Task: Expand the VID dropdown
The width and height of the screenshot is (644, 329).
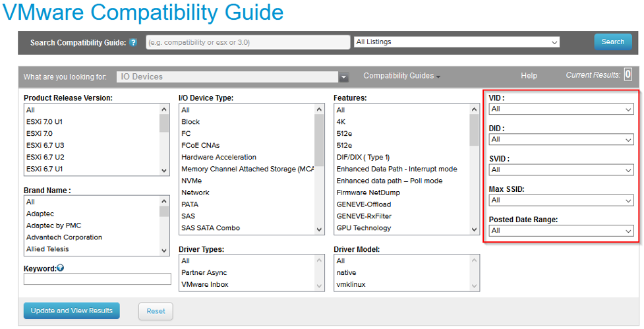Action: [x=561, y=109]
